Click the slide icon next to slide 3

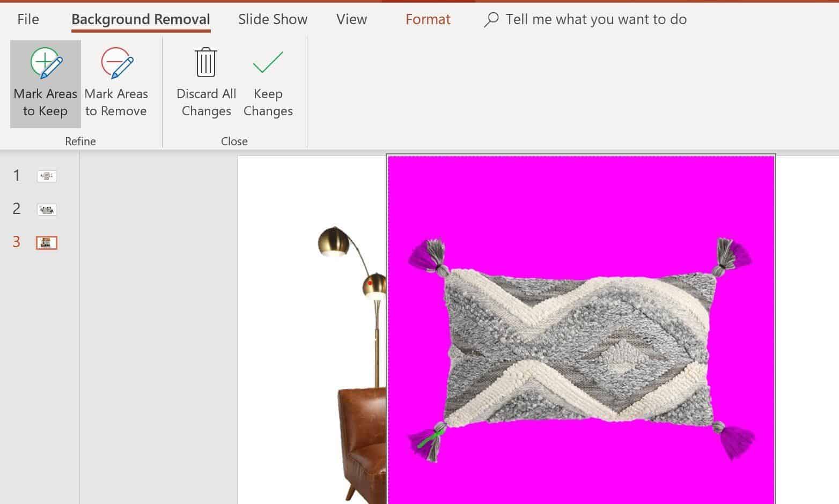coord(46,242)
